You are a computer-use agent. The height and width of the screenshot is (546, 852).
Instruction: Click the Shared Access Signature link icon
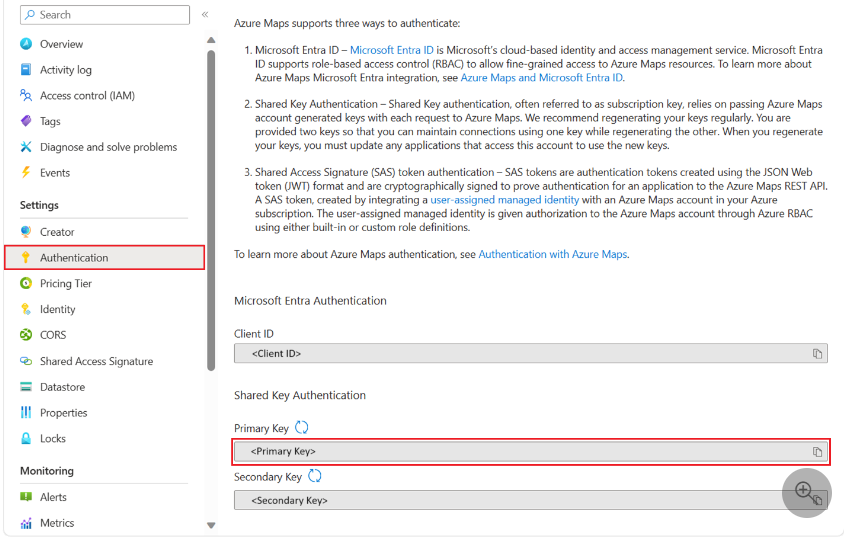click(26, 361)
